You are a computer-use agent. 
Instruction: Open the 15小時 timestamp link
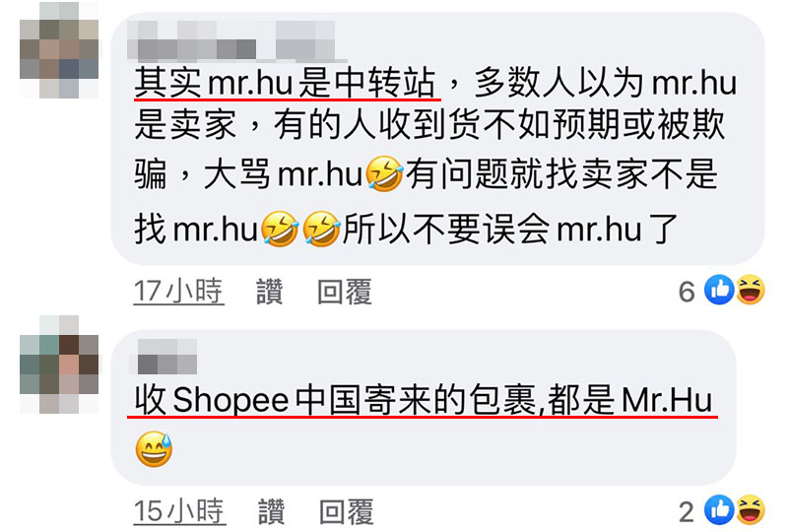179,512
